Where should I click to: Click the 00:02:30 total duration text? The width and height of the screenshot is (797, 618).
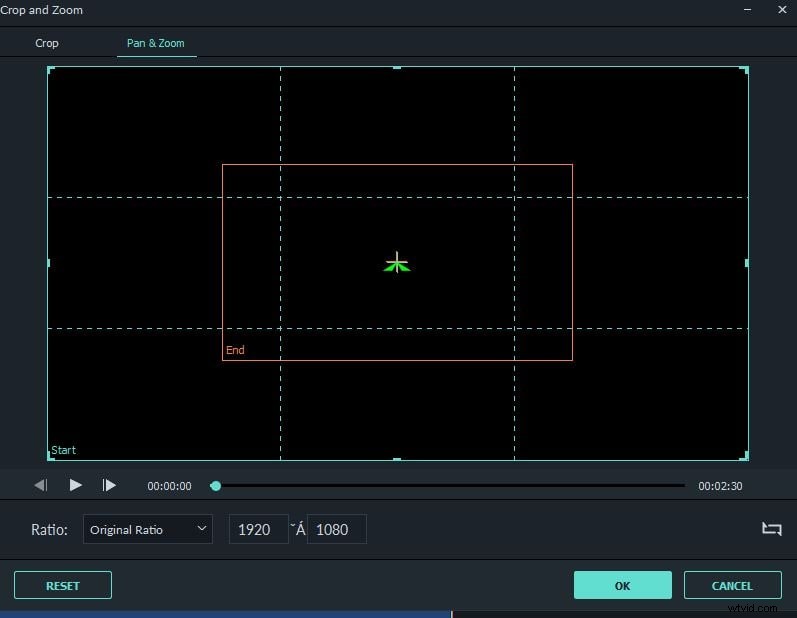(x=720, y=486)
